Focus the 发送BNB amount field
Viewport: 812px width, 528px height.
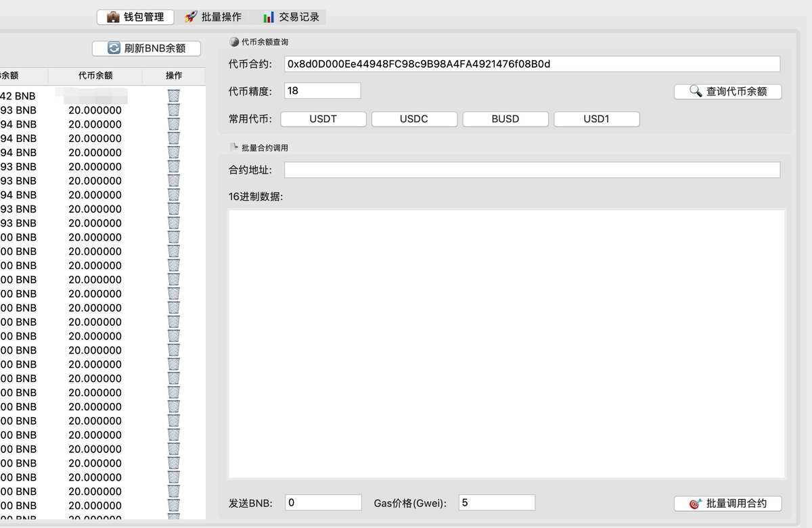click(x=323, y=502)
